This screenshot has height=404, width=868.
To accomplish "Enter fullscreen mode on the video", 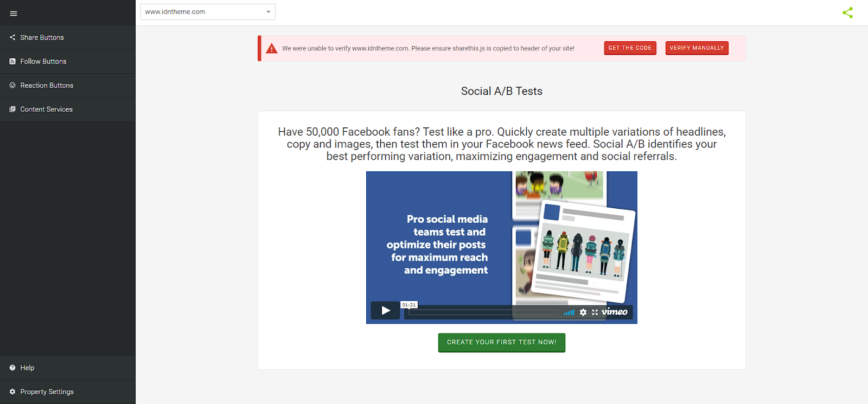I will (x=595, y=312).
